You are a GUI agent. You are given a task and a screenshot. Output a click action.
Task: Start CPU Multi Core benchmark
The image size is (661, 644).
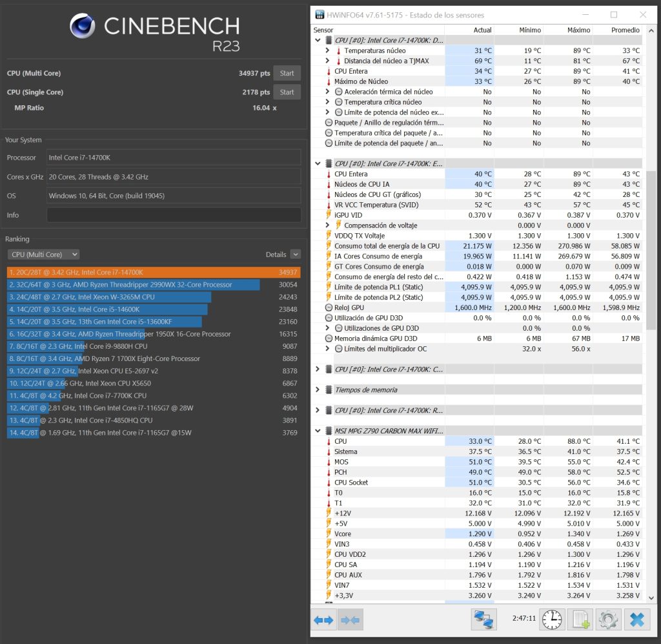[x=287, y=73]
